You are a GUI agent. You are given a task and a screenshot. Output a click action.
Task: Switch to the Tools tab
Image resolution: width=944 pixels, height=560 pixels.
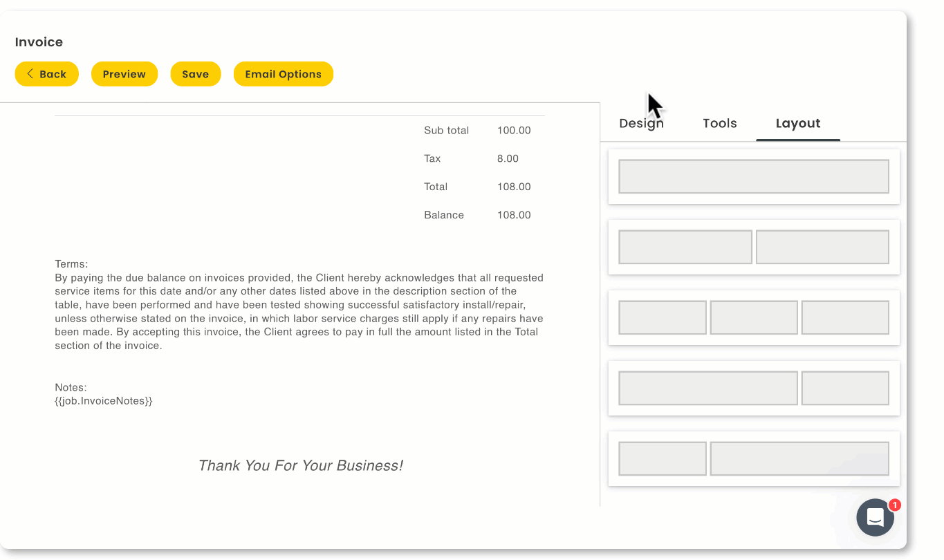(719, 124)
